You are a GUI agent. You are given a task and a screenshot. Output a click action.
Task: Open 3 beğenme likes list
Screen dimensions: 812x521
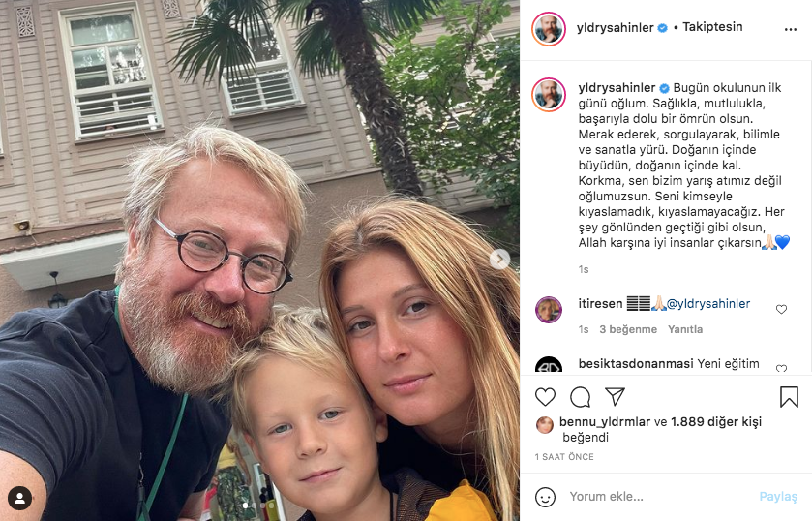[x=628, y=329]
